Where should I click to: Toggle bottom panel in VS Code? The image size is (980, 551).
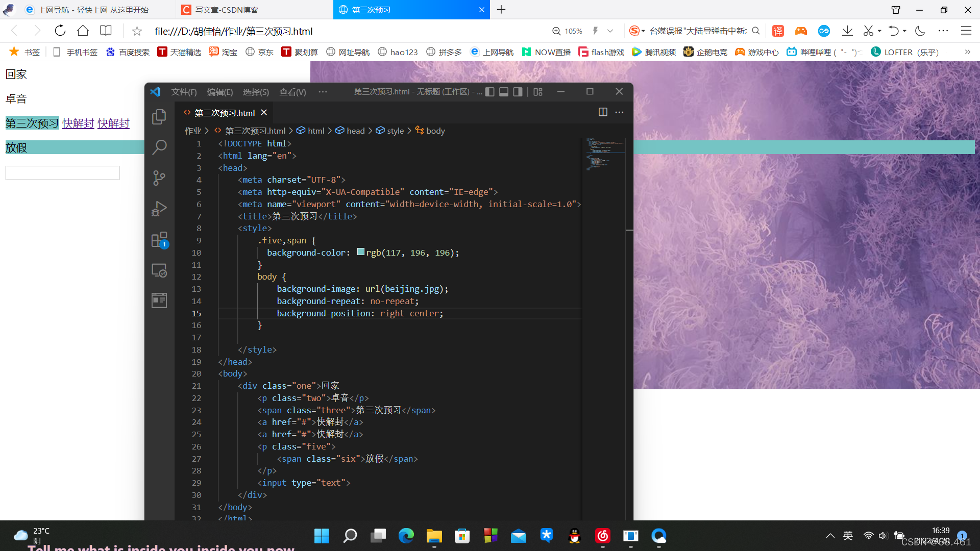click(x=504, y=92)
